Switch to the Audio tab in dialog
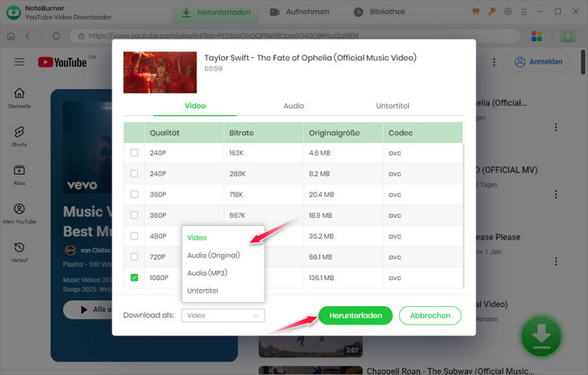Image resolution: width=588 pixels, height=375 pixels. tap(293, 106)
